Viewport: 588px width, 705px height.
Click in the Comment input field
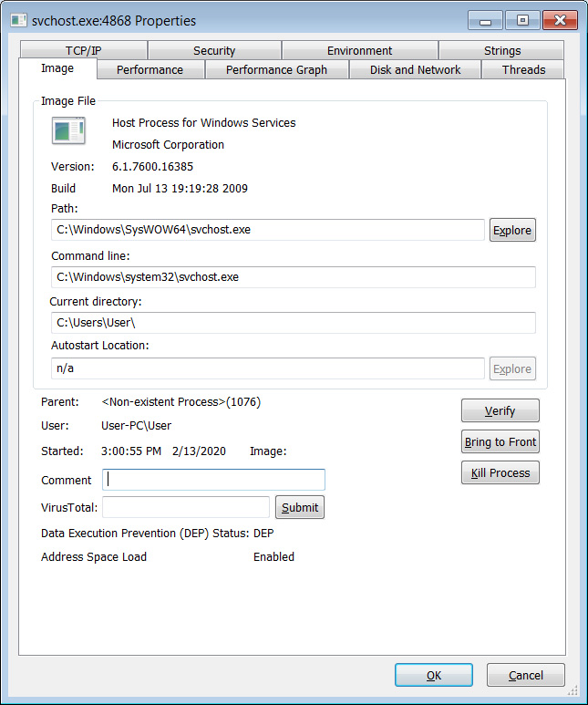pyautogui.click(x=213, y=480)
